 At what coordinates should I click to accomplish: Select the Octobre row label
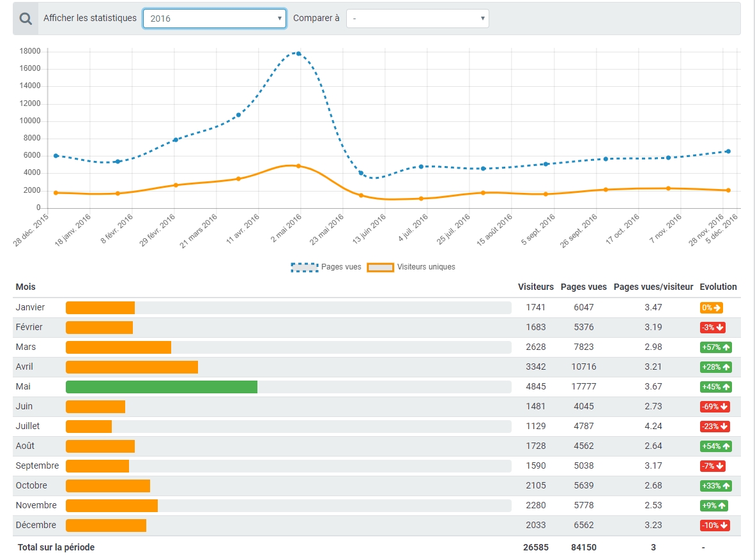[31, 485]
